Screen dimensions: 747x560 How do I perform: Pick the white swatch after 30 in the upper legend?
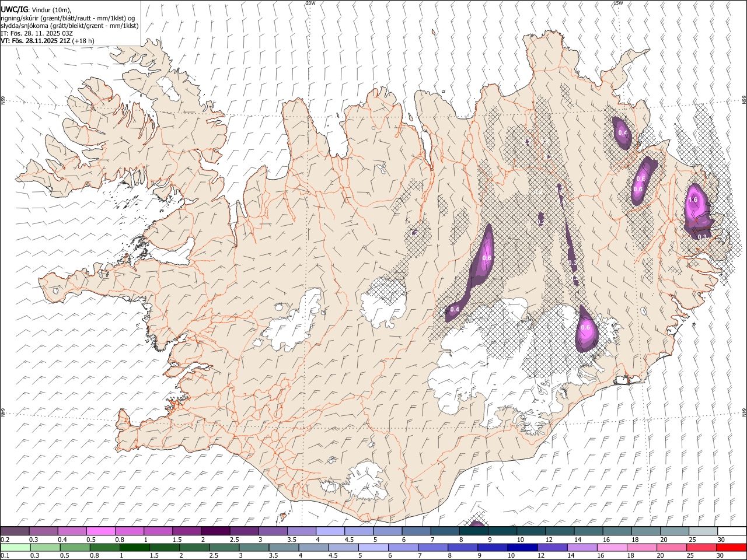[x=732, y=531]
